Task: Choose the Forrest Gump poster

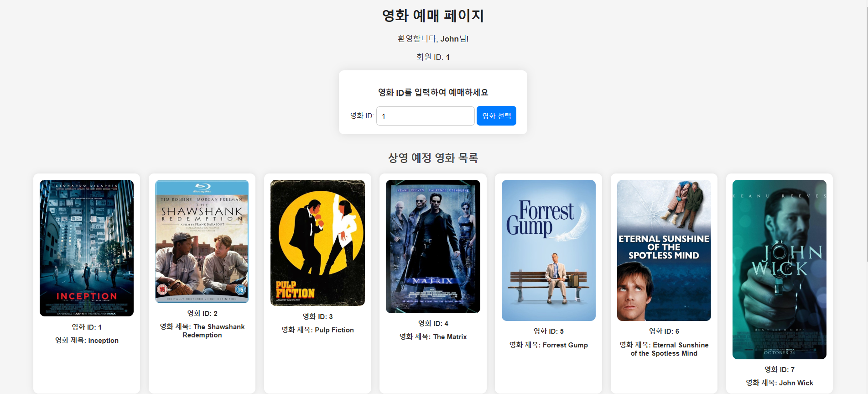Action: pos(549,250)
